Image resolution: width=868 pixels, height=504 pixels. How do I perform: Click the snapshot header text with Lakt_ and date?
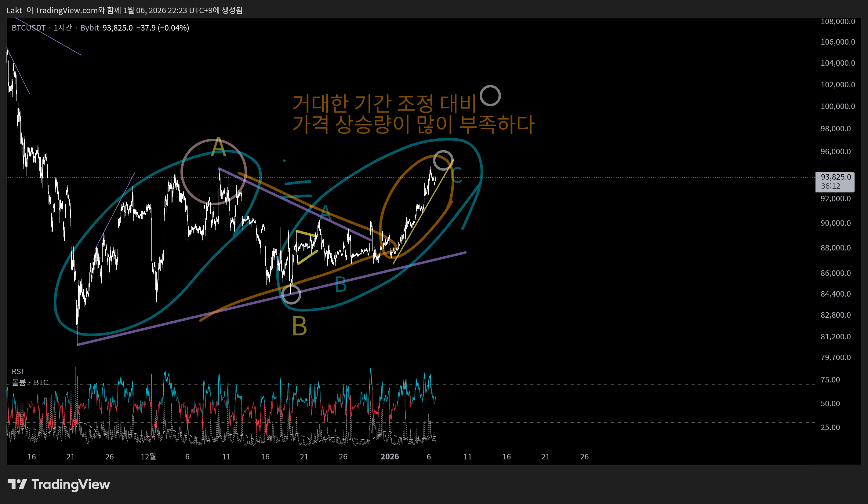coord(125,10)
